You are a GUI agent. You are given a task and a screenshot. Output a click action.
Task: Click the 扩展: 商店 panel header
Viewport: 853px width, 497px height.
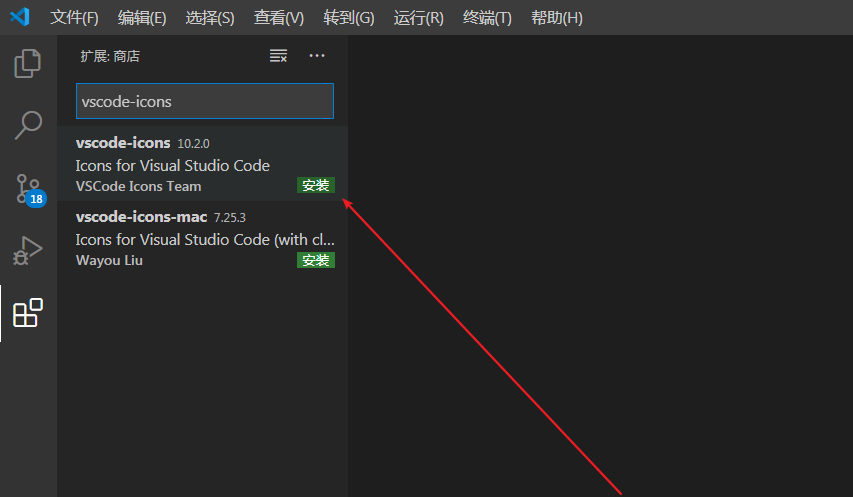tap(110, 56)
